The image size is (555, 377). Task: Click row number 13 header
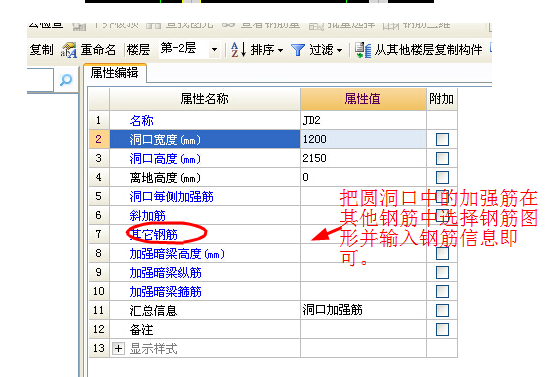tap(99, 349)
